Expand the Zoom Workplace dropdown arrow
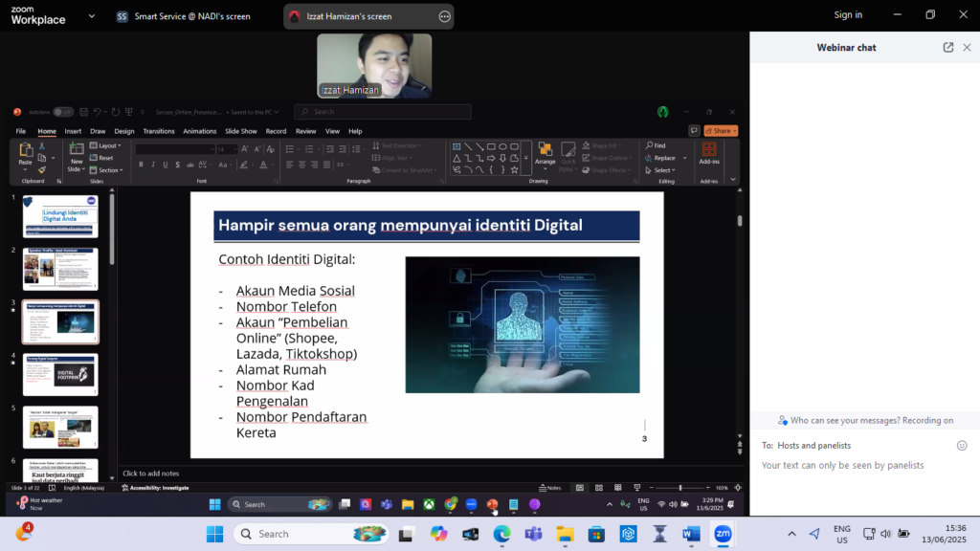980x551 pixels. (x=91, y=16)
